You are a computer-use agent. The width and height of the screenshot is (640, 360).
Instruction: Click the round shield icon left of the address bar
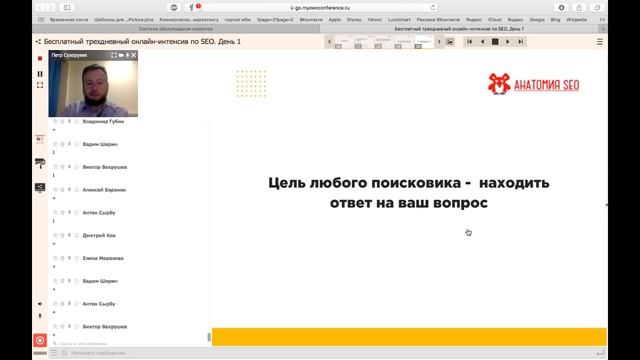tap(174, 7)
